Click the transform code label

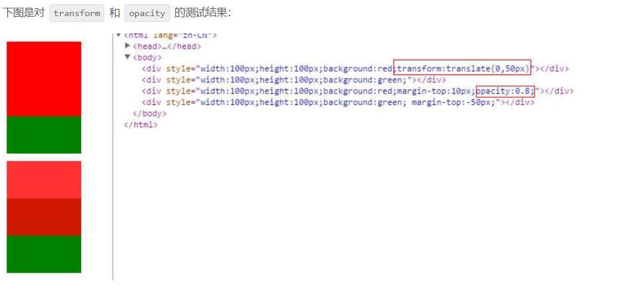click(x=77, y=13)
